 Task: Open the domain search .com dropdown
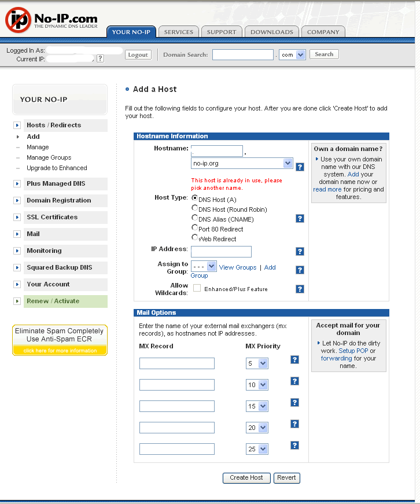pos(292,54)
